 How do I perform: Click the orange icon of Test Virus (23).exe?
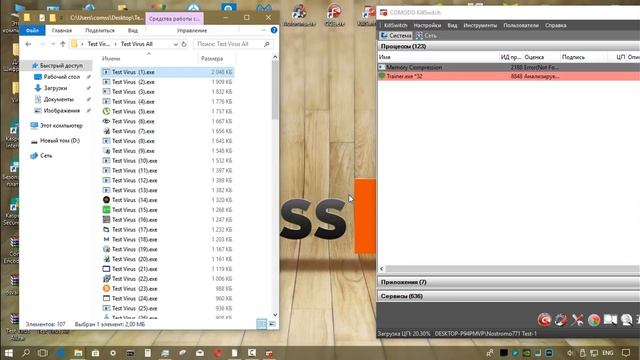tap(106, 289)
